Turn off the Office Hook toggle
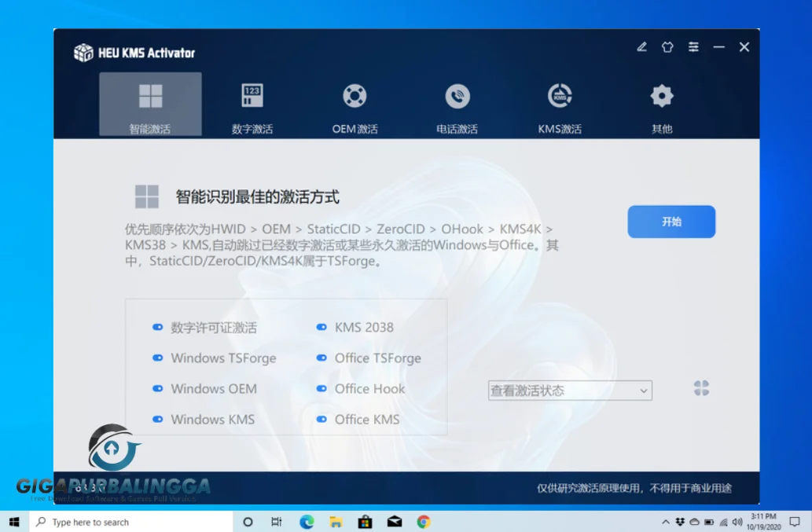Screen dimensions: 812x532 (321, 389)
